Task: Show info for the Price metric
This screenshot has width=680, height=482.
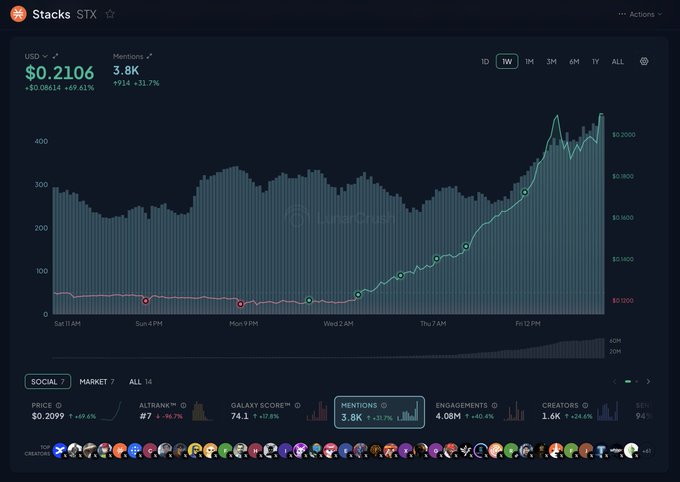Action: (x=59, y=405)
